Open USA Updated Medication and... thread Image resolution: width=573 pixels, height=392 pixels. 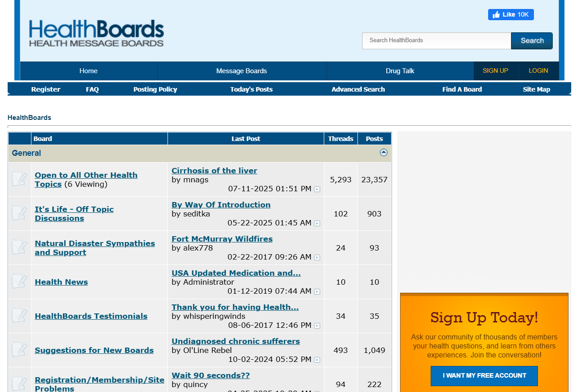click(236, 273)
